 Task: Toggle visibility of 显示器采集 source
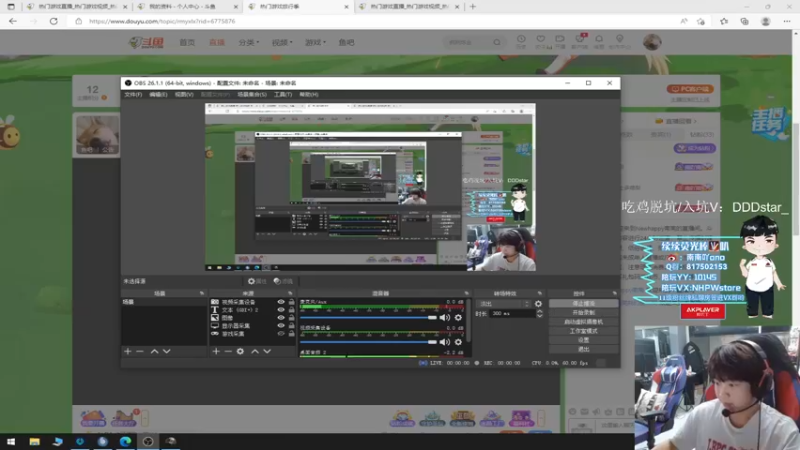coord(281,326)
